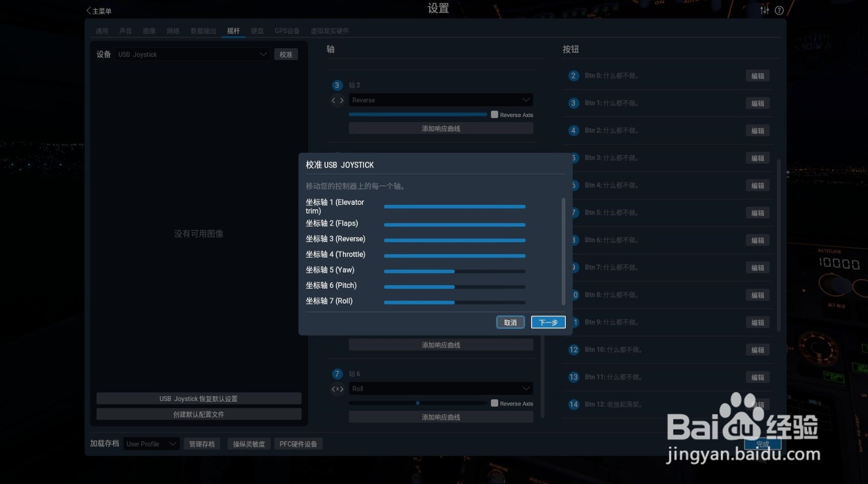Switch to the 图像 tab

tap(149, 31)
